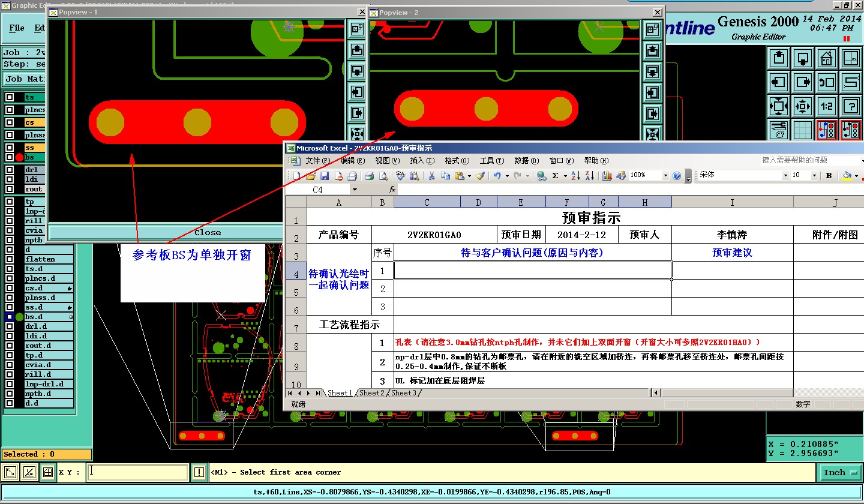The width and height of the screenshot is (864, 504).
Task: Click the black net traffic-light icon
Action: click(851, 130)
